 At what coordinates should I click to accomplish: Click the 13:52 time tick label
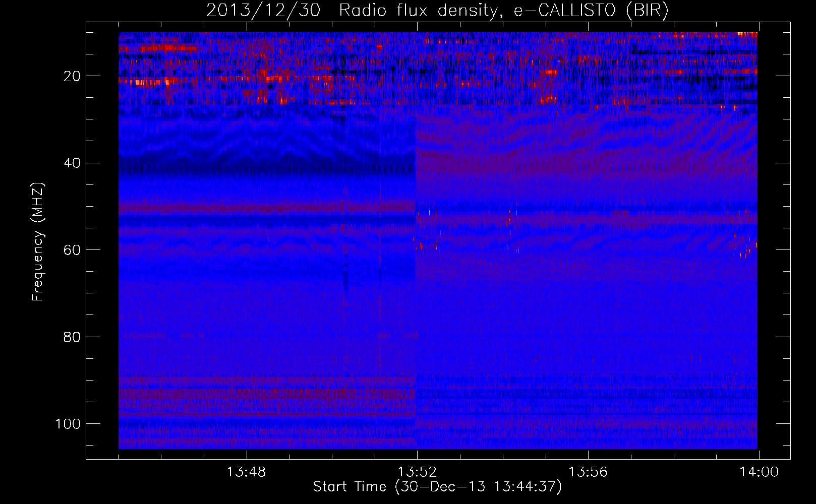417,472
